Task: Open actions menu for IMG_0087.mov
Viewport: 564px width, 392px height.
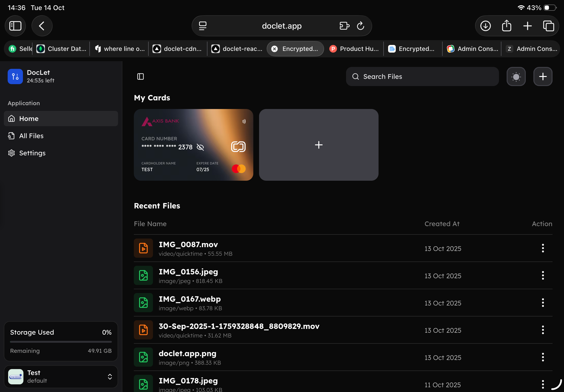Action: coord(543,248)
